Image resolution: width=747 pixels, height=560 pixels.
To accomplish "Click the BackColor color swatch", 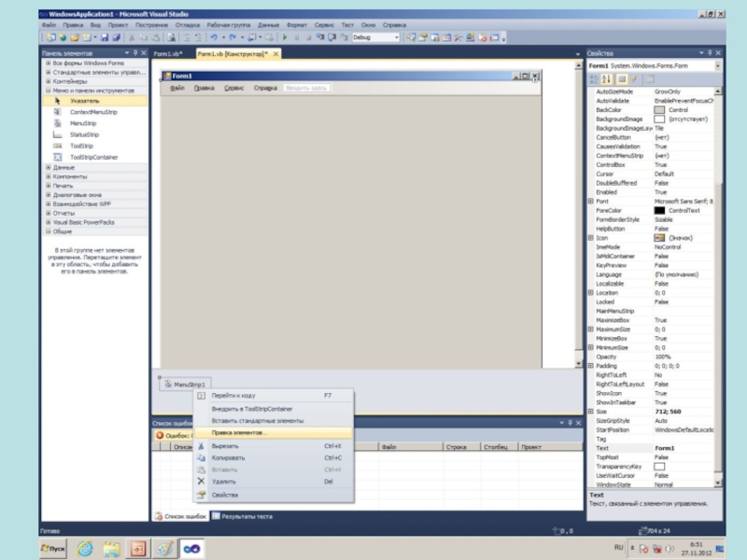I will (x=659, y=110).
